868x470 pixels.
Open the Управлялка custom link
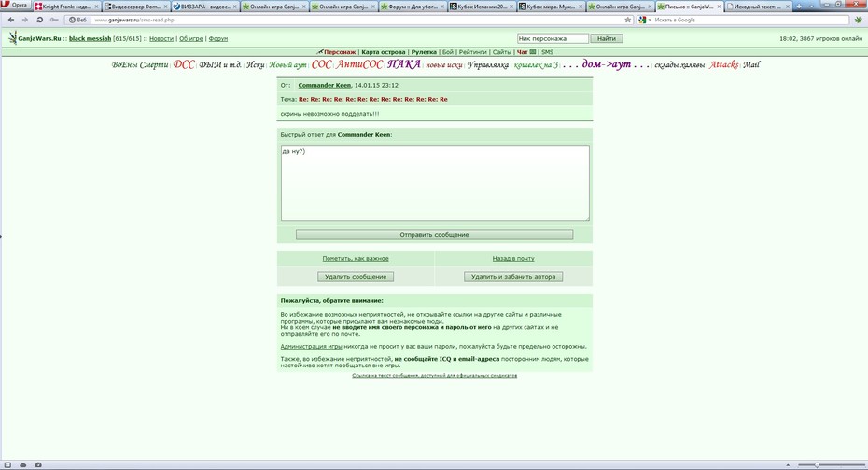tap(488, 65)
